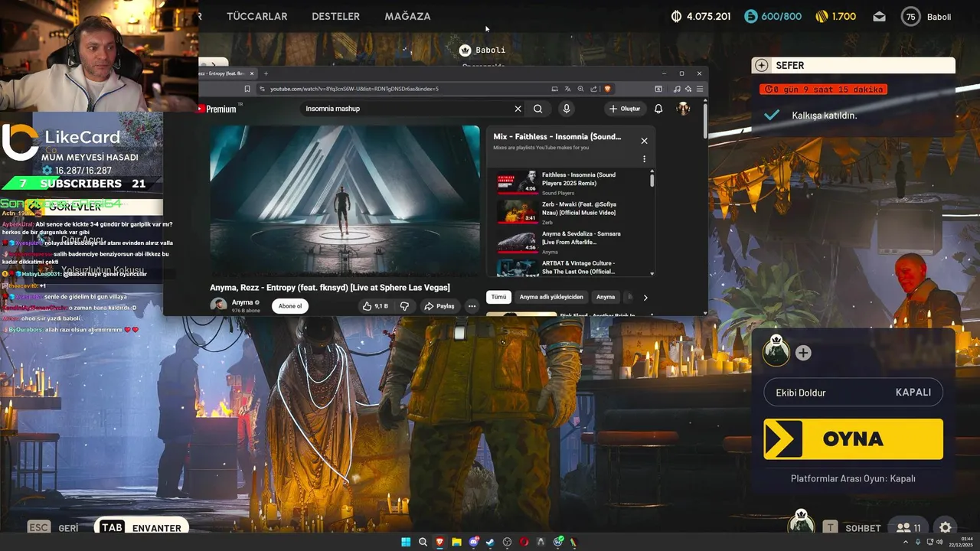Click the 4.075.201 currency balance
980x551 pixels.
coord(701,16)
